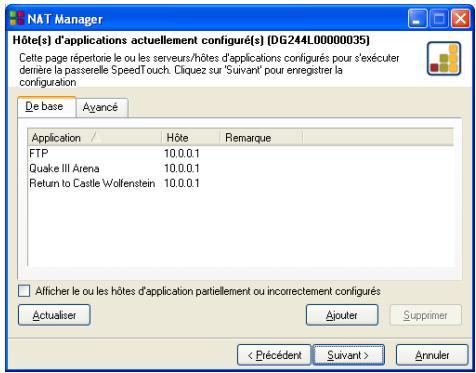Open the Avancé tab
The width and height of the screenshot is (476, 373).
coord(102,108)
